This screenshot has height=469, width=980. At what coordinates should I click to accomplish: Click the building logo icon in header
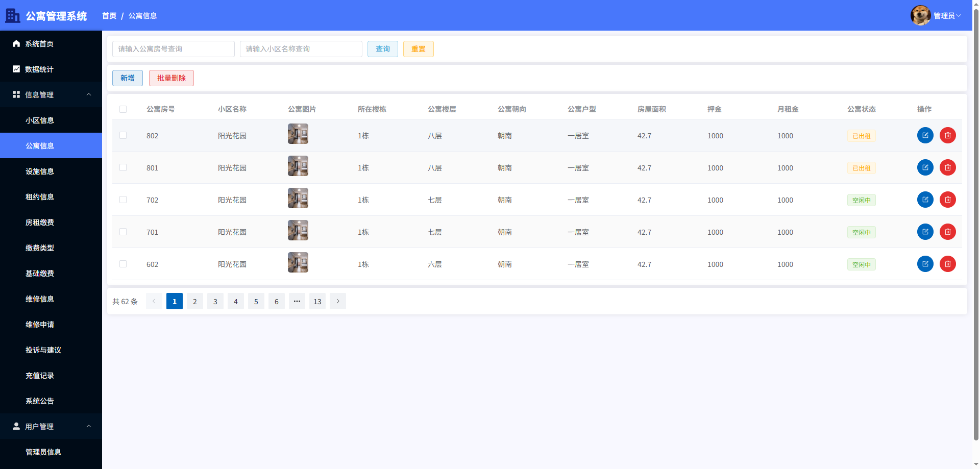[13, 16]
